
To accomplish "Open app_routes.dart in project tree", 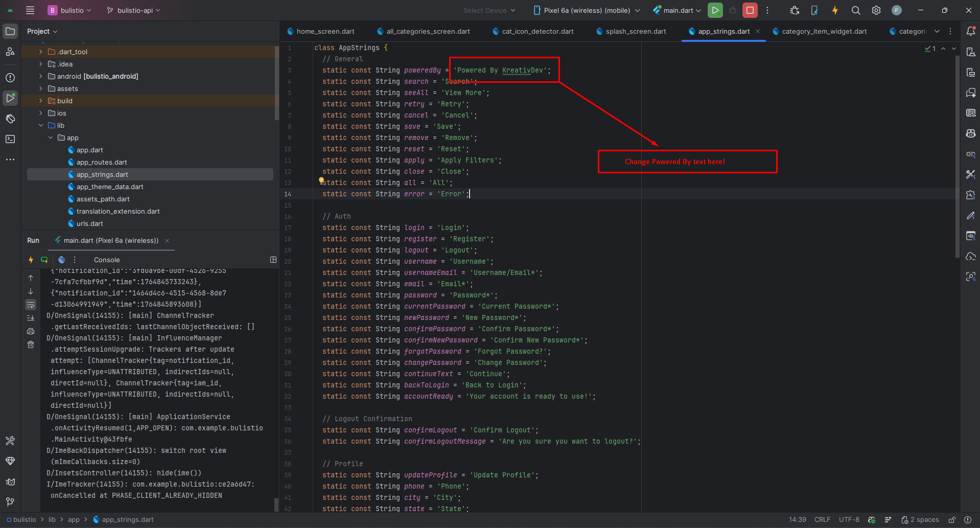I will 102,162.
